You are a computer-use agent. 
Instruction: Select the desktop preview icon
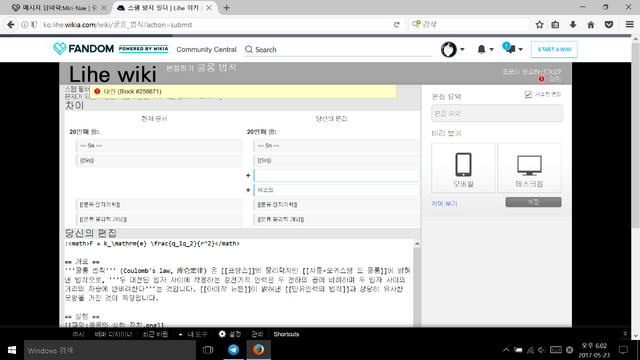[x=529, y=168]
